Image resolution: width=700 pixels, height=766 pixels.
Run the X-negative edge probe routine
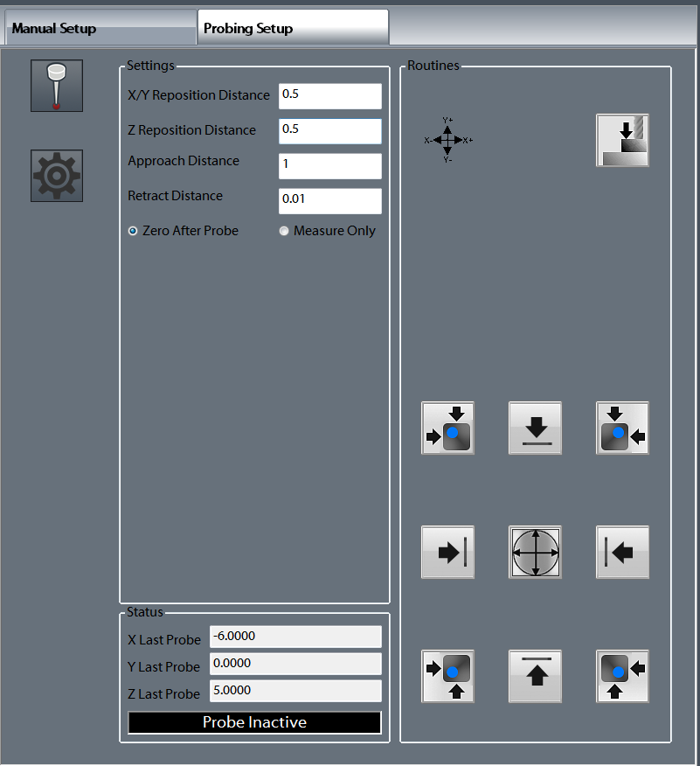(621, 552)
